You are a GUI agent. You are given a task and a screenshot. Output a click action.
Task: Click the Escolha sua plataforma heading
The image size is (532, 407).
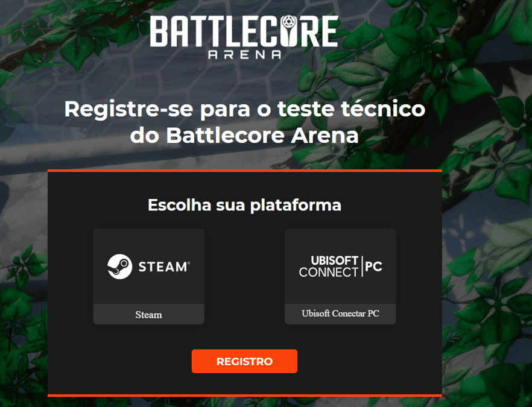coord(244,205)
